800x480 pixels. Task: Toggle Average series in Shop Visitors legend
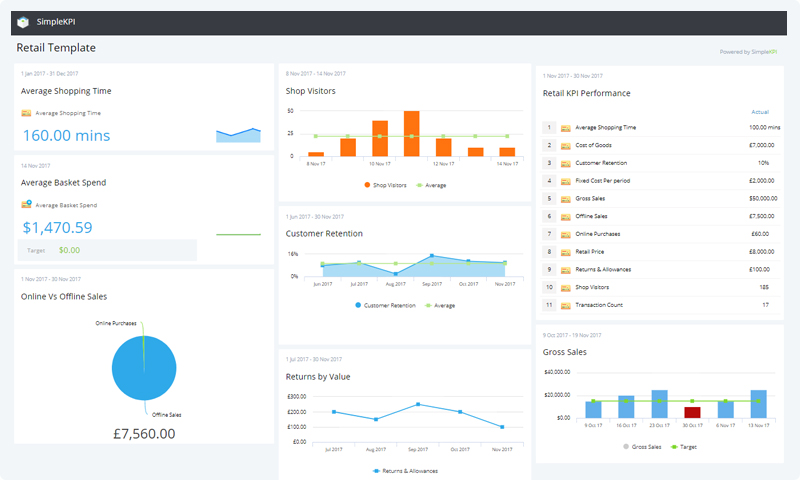click(x=430, y=185)
